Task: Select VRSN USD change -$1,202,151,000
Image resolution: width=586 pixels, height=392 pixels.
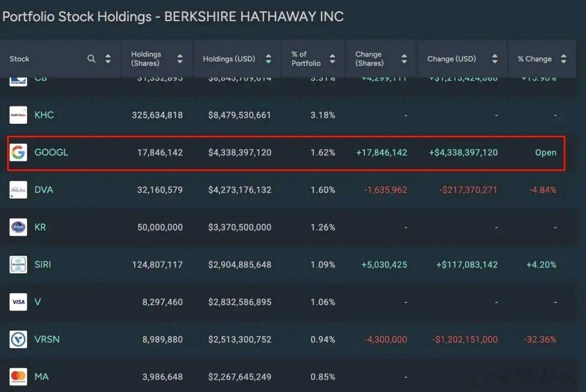Action: pos(465,339)
